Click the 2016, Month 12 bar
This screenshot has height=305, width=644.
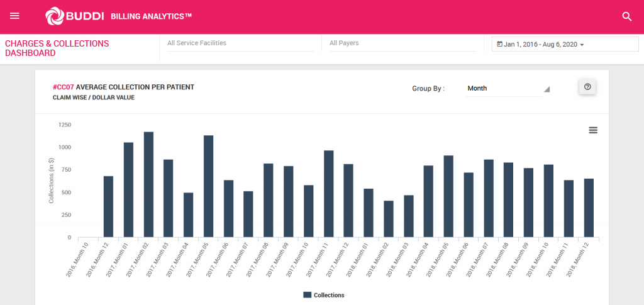pyautogui.click(x=108, y=206)
